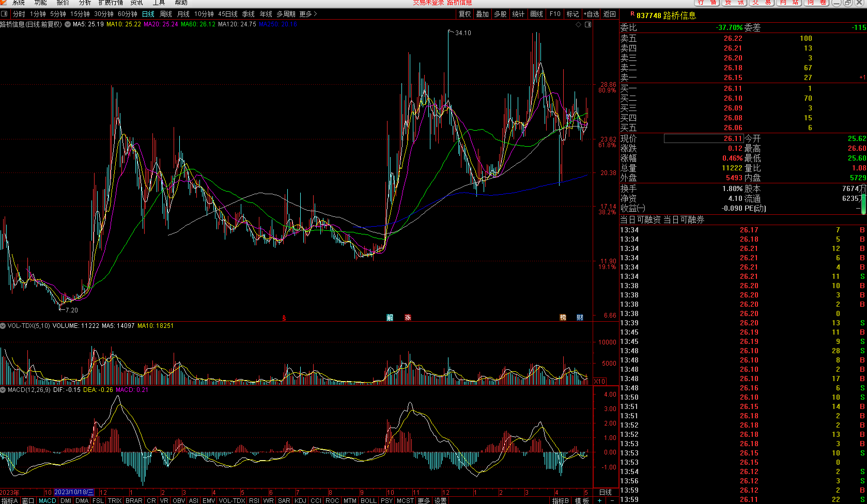The image size is (867, 504).
Task: Toggle the chart panel layout icon
Action: (588, 24)
